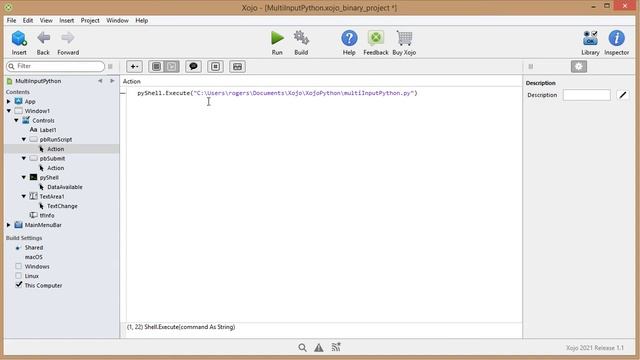Switch to layout view editor button
This screenshot has height=360, width=640.
[156, 67]
